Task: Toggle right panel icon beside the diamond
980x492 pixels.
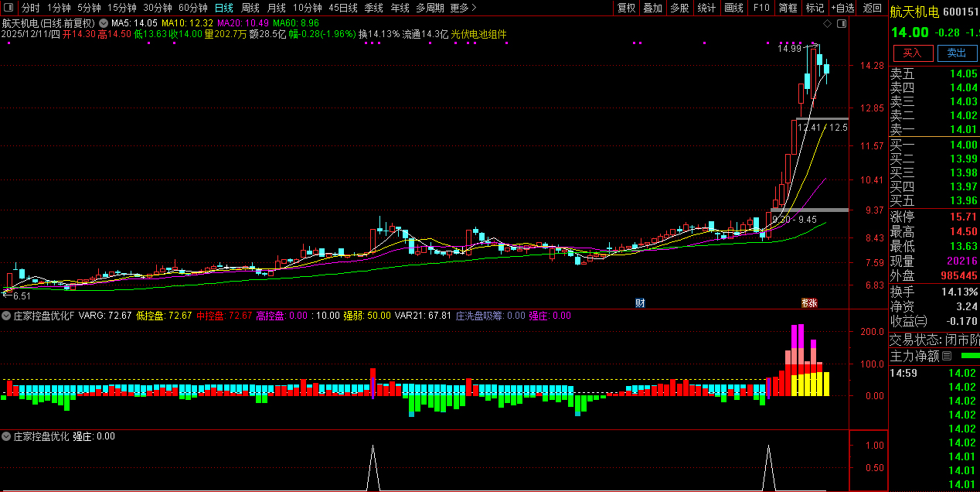Action: 842,24
